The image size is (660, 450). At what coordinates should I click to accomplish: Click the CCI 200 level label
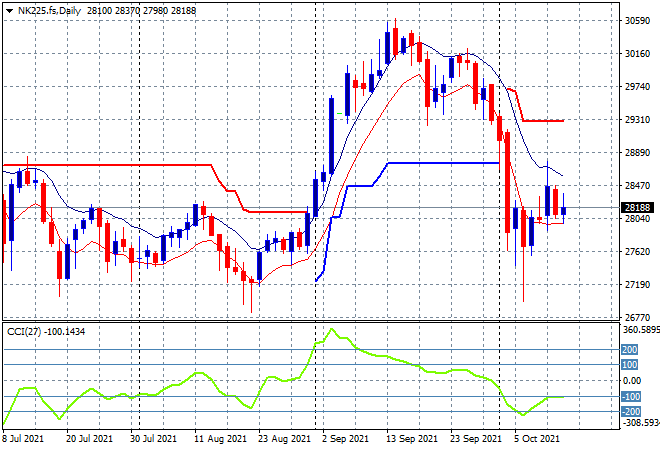(x=629, y=349)
